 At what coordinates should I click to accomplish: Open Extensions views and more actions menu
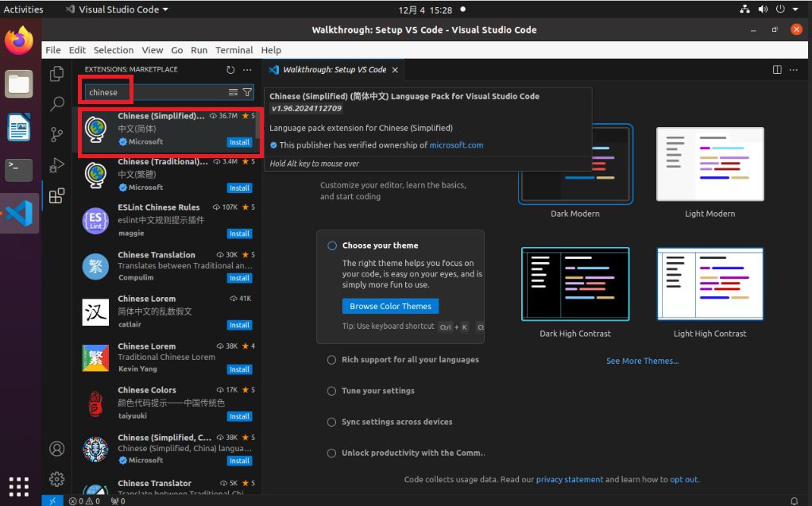(x=248, y=69)
